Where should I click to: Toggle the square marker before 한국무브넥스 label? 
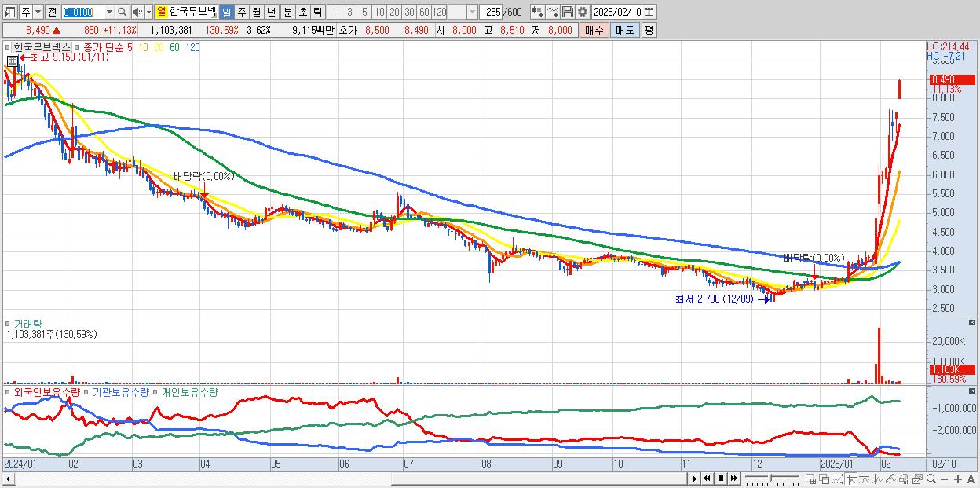click(x=8, y=47)
